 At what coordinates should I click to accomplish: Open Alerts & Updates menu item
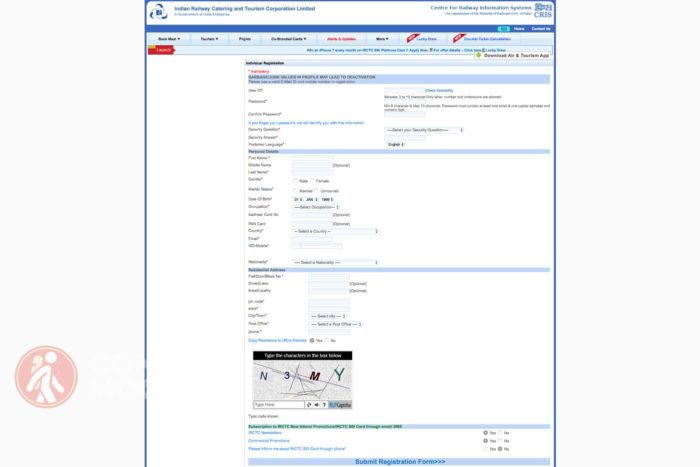click(342, 39)
